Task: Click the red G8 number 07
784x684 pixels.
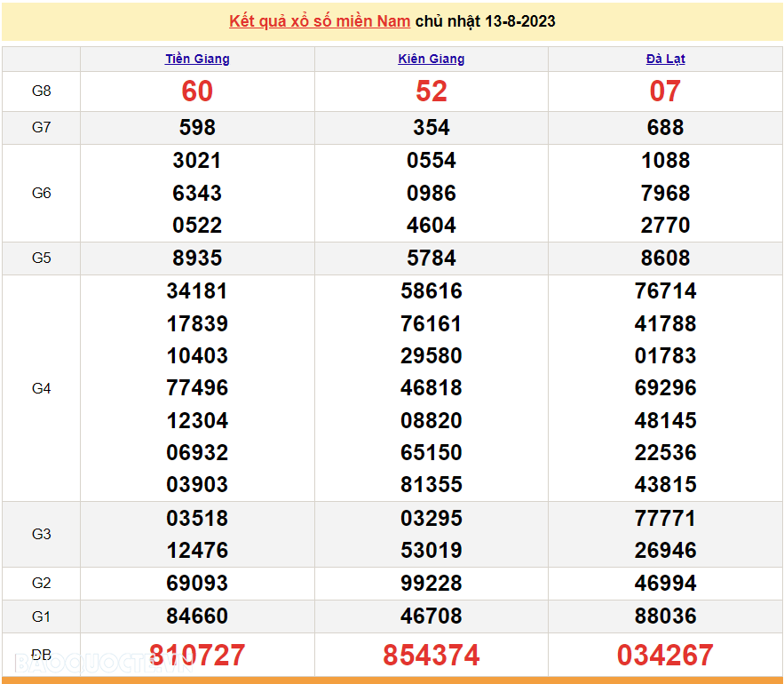Action: 665,91
